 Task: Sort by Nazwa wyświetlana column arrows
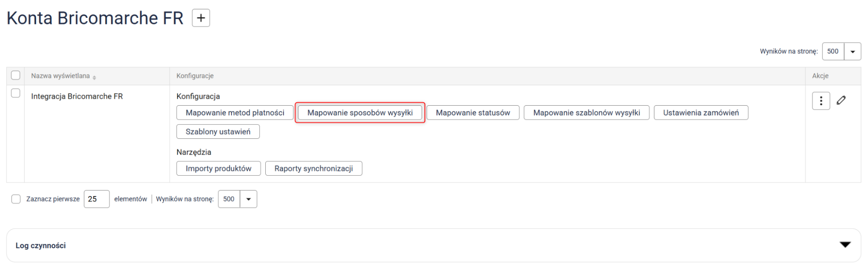point(94,77)
